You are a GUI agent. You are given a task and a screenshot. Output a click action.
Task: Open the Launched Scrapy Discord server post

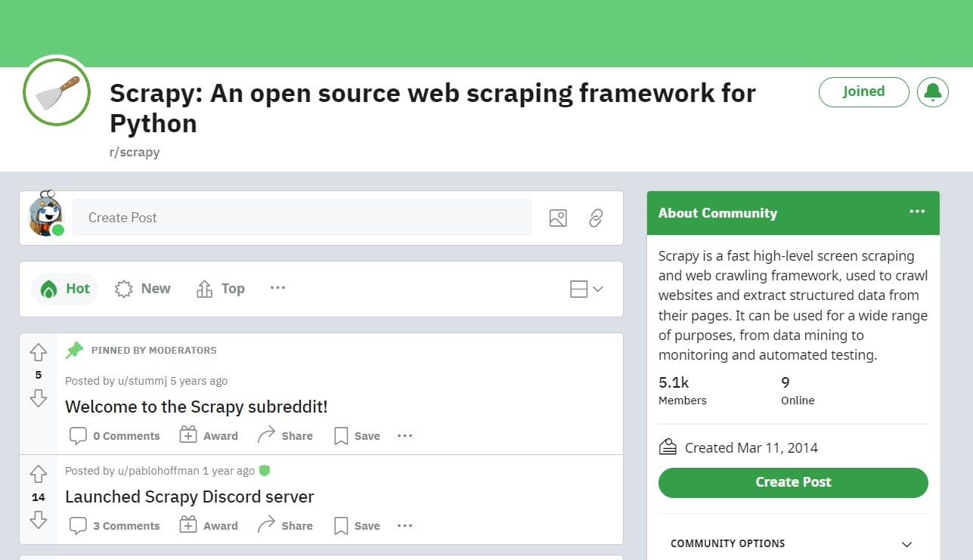point(190,497)
